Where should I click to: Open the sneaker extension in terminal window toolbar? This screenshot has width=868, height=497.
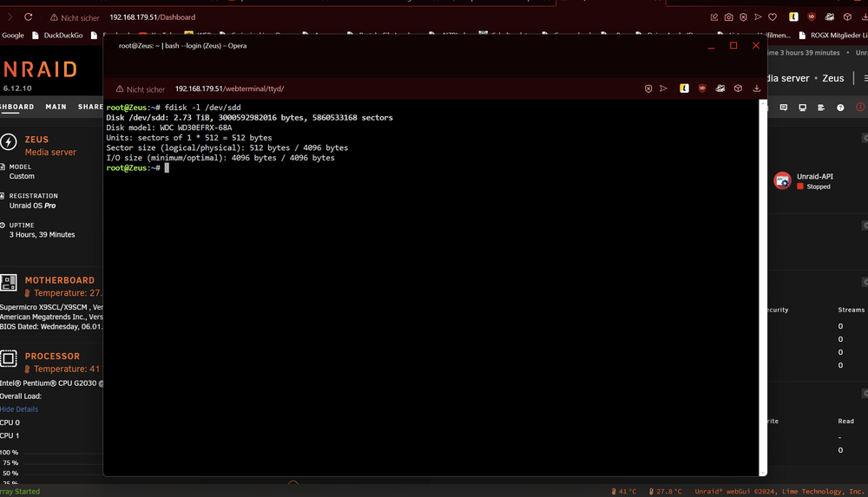720,88
